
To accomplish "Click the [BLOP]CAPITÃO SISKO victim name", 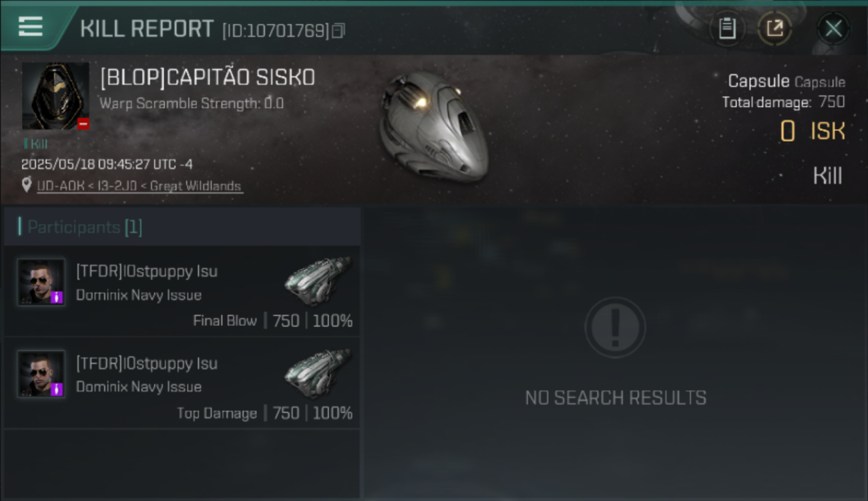I will [208, 77].
